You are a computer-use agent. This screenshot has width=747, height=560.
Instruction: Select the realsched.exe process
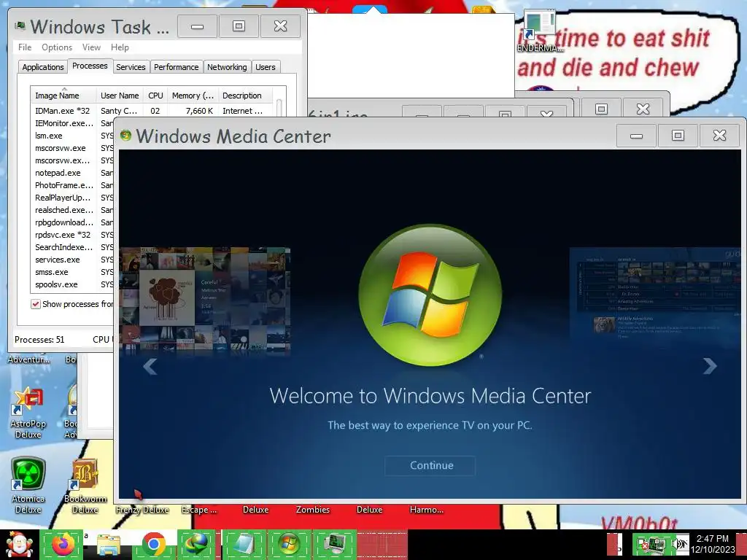point(72,209)
